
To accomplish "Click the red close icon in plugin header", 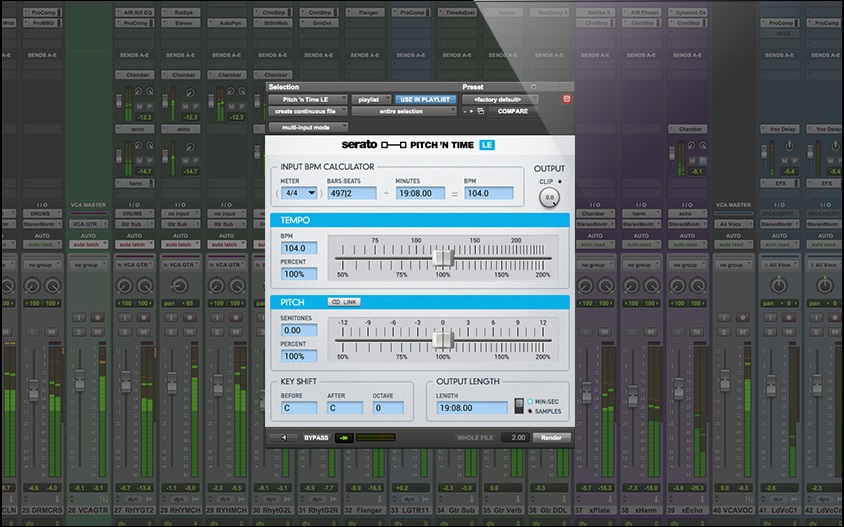I will (567, 99).
